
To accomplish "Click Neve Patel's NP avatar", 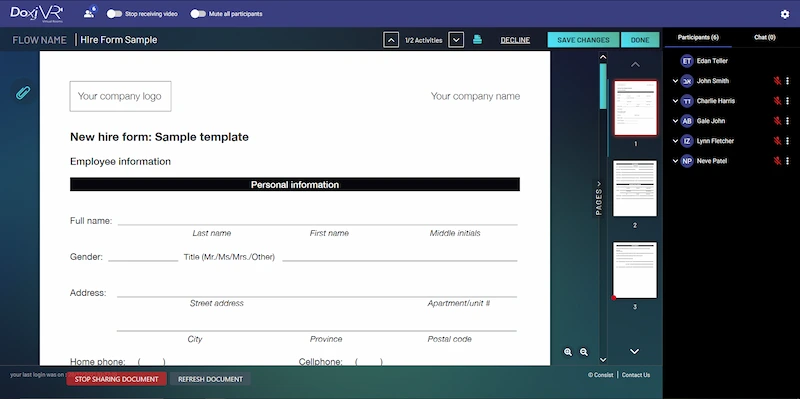I will coord(687,161).
